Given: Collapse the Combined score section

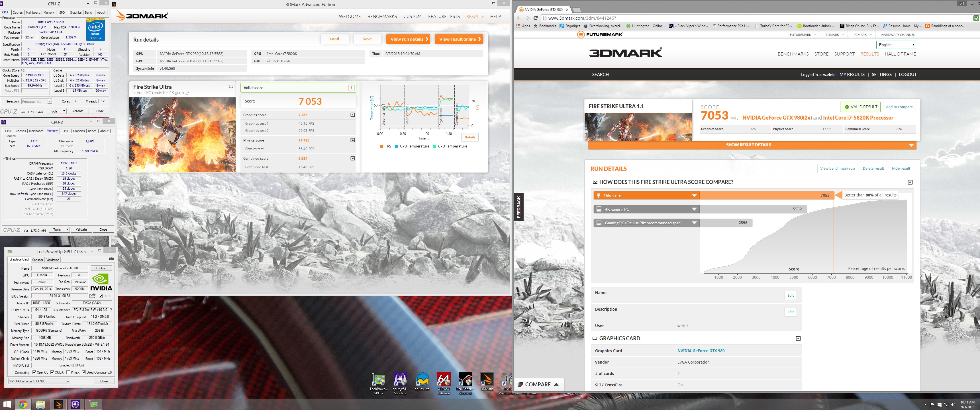Looking at the screenshot, I should click(353, 159).
